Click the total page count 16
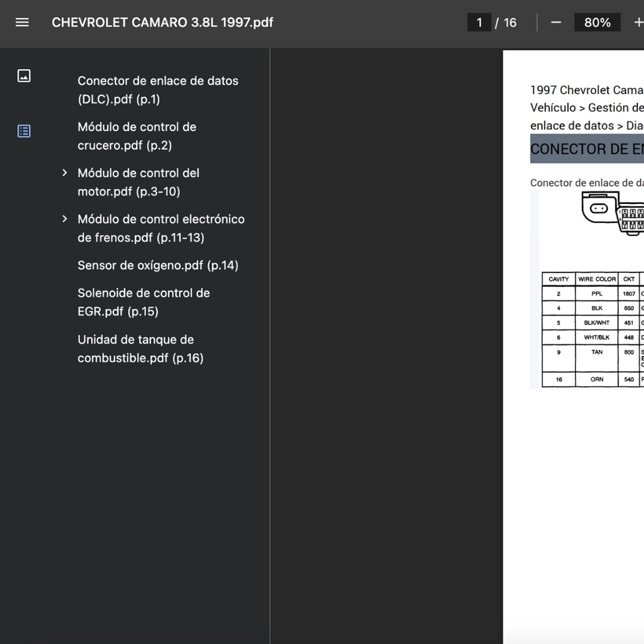Viewport: 644px width, 644px height. [x=510, y=23]
